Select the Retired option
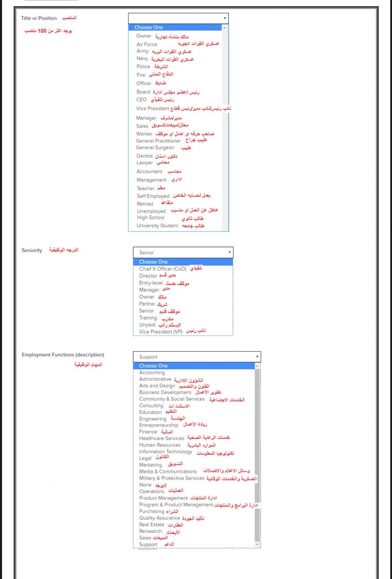Image resolution: width=392 pixels, height=579 pixels. click(145, 204)
